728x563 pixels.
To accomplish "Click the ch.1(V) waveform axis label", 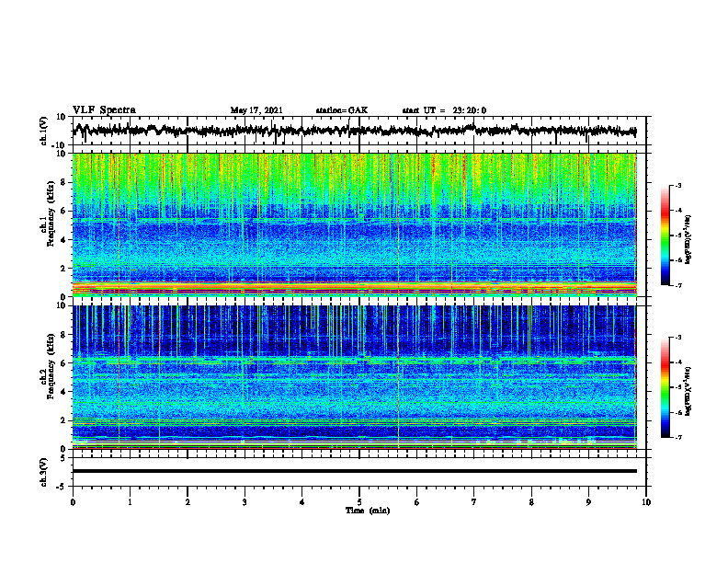I will click(x=44, y=131).
